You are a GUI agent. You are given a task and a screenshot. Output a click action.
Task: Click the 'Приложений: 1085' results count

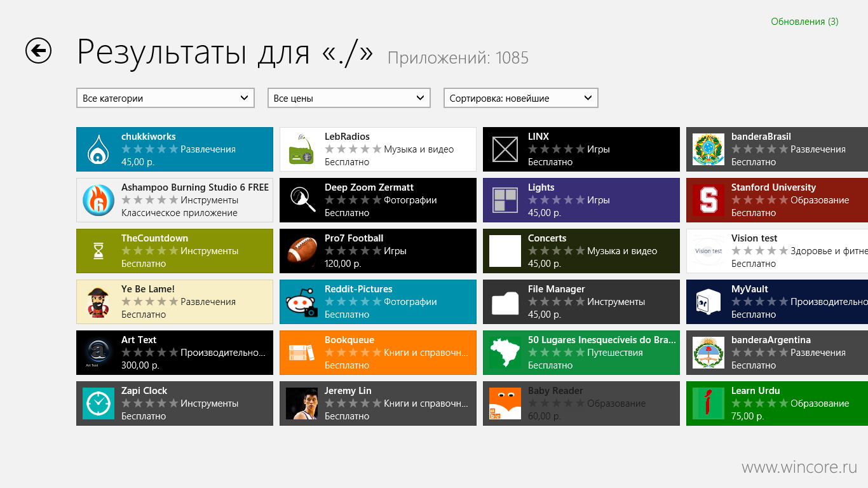458,58
